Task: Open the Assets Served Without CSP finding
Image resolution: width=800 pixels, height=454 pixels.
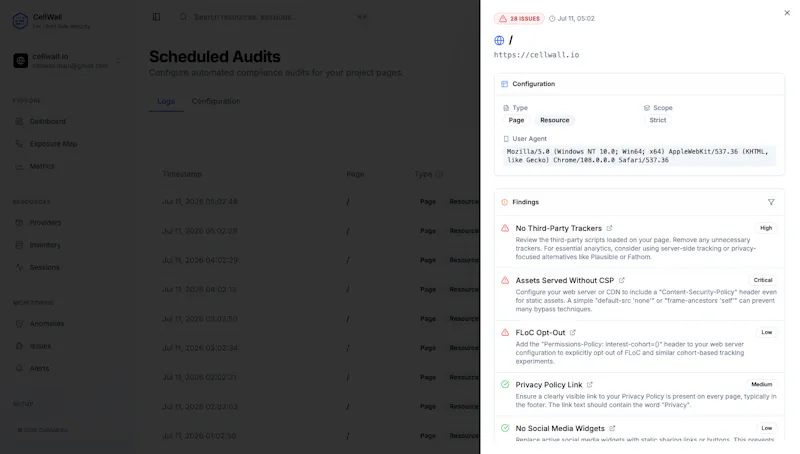Action: pyautogui.click(x=564, y=280)
